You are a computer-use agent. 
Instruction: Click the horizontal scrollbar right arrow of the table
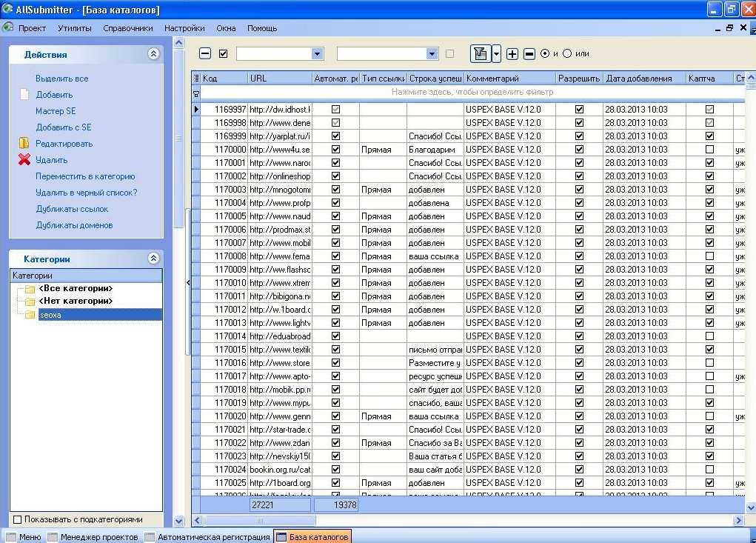[x=738, y=521]
